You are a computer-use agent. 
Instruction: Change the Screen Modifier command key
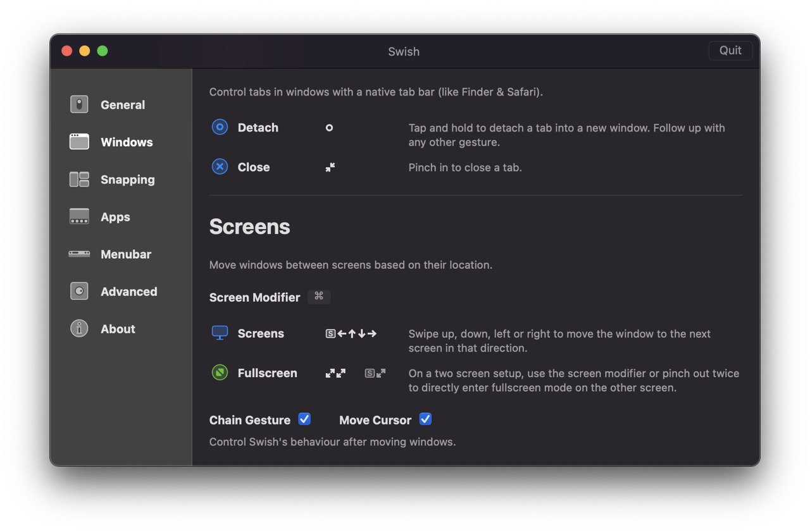(319, 296)
